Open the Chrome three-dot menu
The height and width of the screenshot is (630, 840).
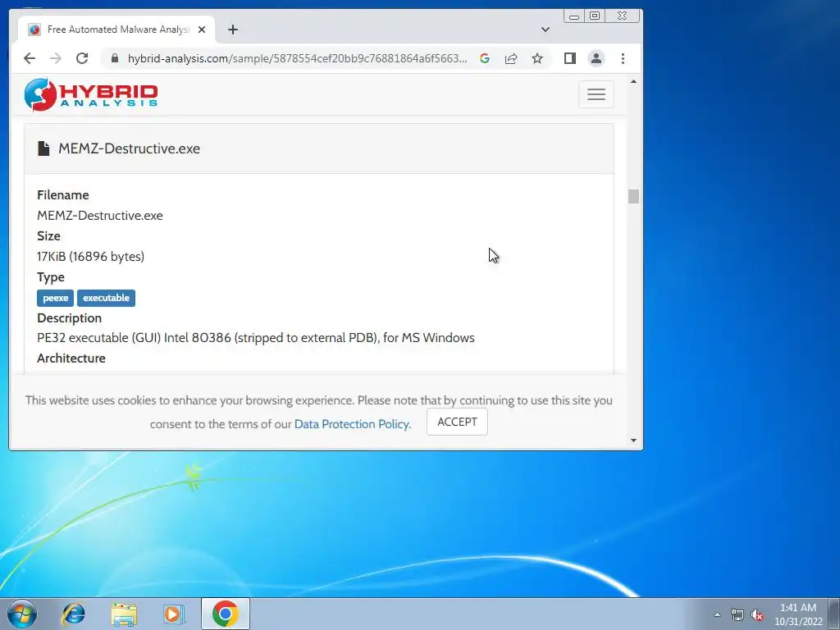[x=623, y=58]
